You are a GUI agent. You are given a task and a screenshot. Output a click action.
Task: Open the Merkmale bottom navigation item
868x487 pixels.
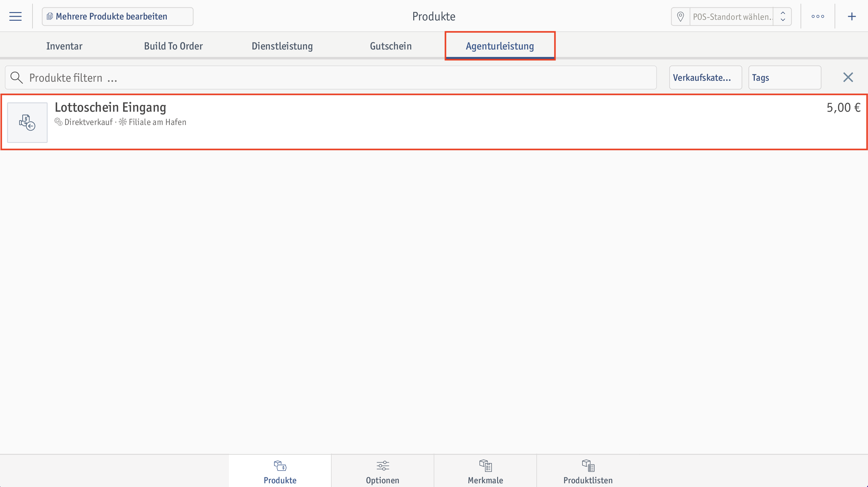(485, 471)
